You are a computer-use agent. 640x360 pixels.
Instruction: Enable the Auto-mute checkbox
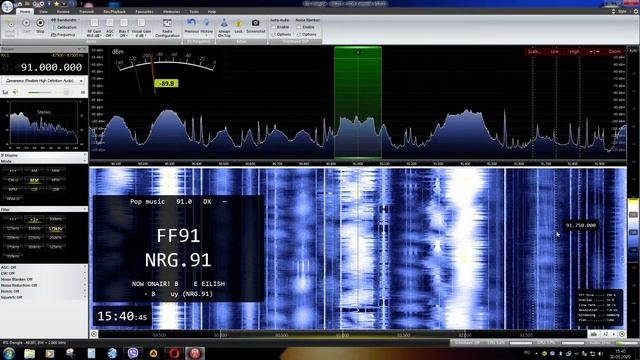click(274, 27)
